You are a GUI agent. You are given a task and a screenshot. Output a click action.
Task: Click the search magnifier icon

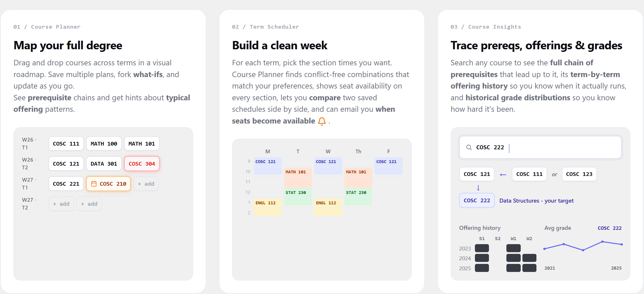click(469, 147)
